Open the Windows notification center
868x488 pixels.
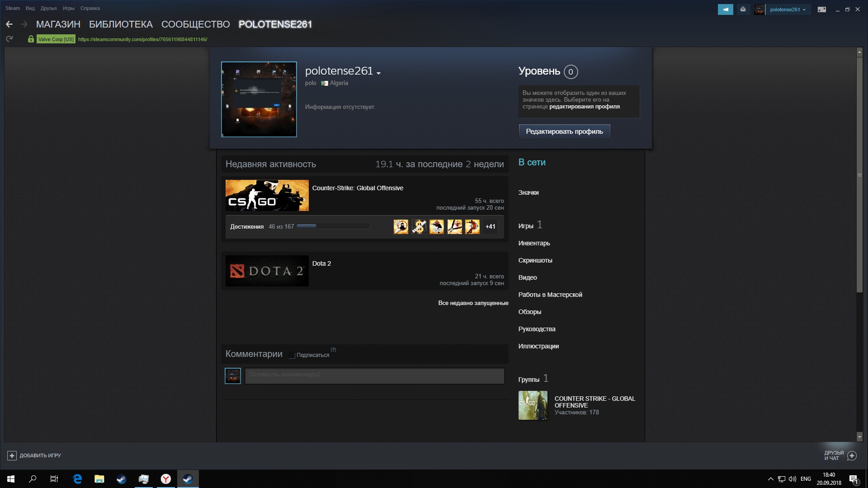854,479
